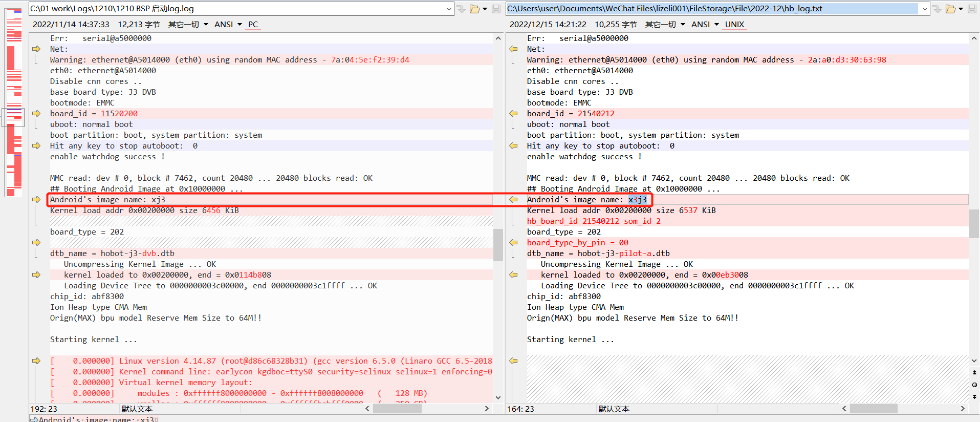Expand the left file path history dropdown
The height and width of the screenshot is (422, 980).
pos(449,9)
